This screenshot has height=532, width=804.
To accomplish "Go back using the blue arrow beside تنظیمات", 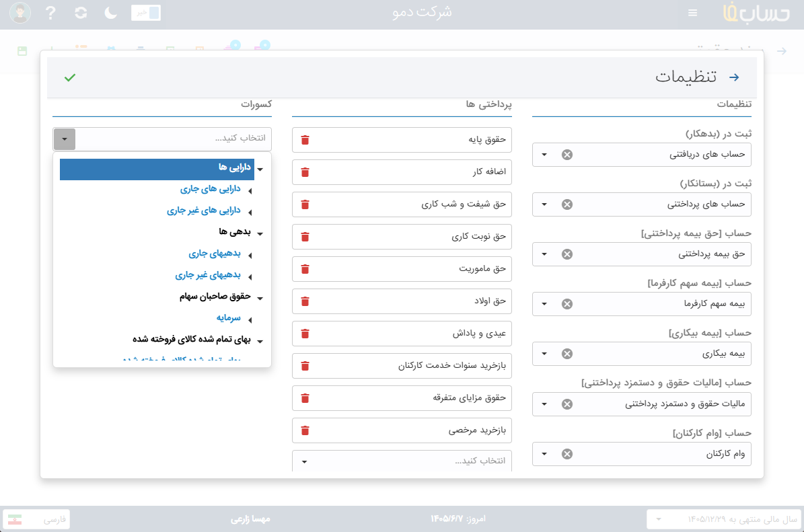I will [734, 77].
